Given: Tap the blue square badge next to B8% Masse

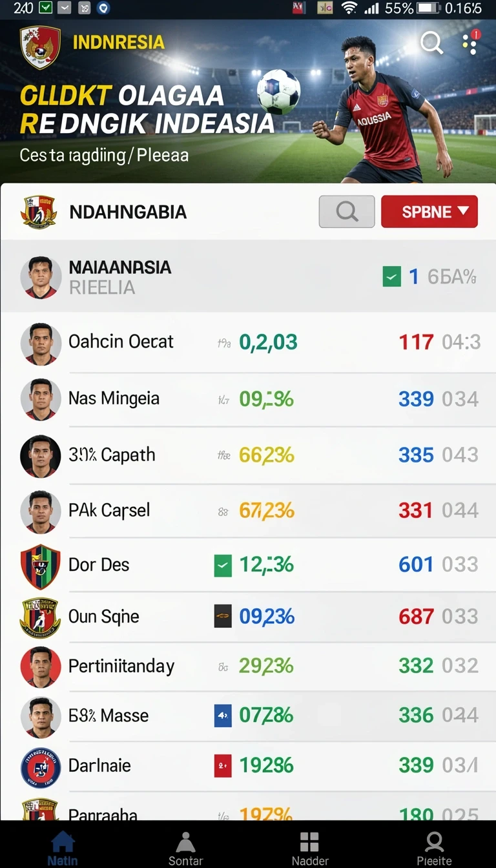Looking at the screenshot, I should click(x=222, y=716).
